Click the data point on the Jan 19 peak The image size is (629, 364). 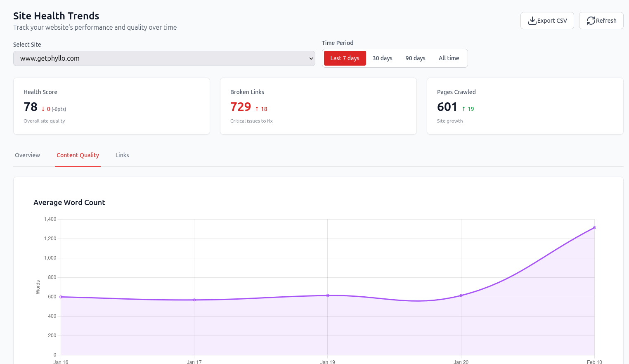pos(328,295)
